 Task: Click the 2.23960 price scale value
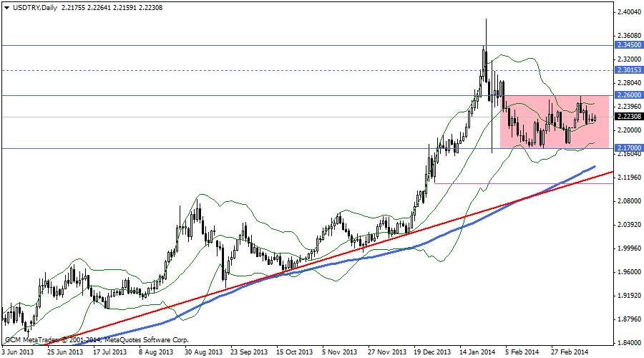629,107
